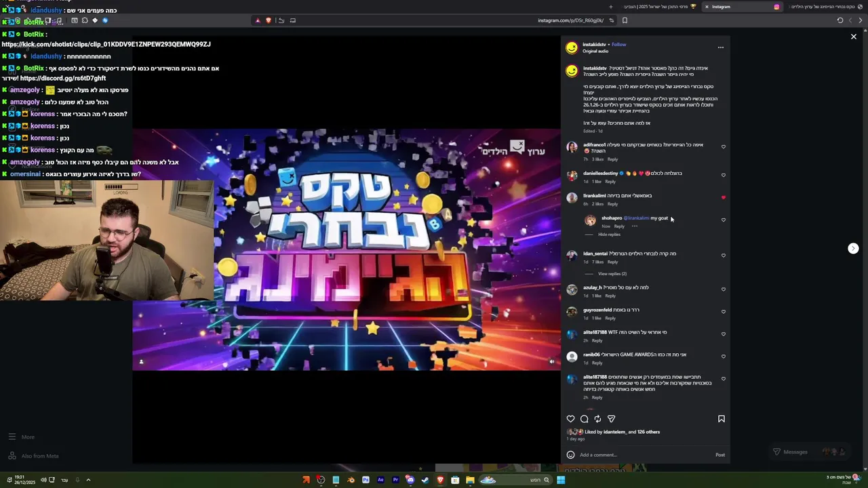Screen dimensions: 868x488
Task: Open Also from Meta sidebar item
Action: pyautogui.click(x=33, y=456)
